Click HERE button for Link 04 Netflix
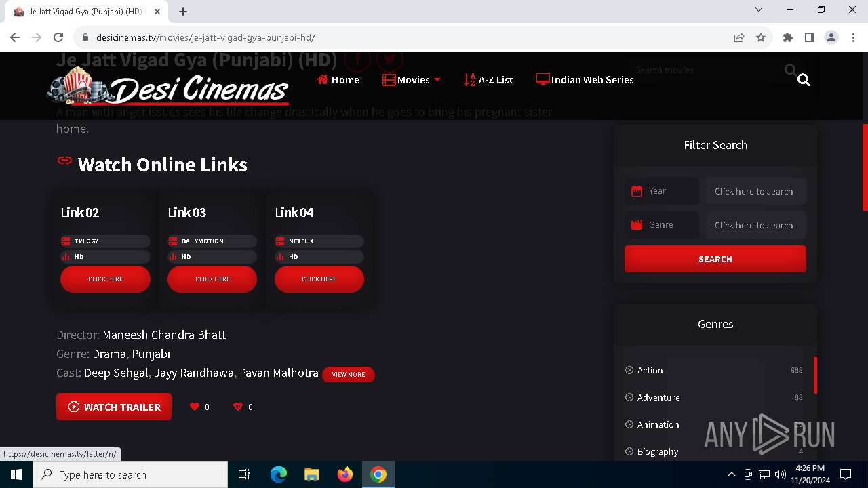This screenshot has height=488, width=868. coord(319,279)
